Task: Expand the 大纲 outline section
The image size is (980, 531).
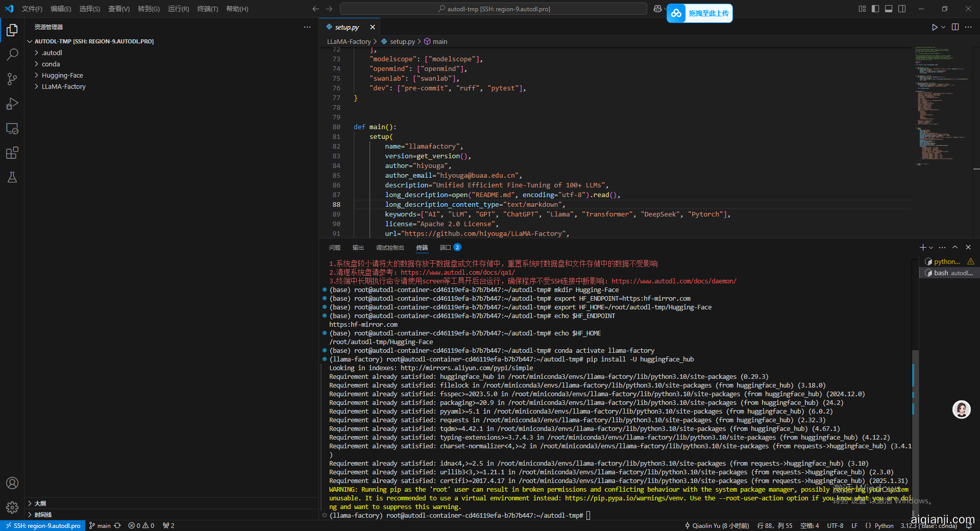Action: click(x=40, y=503)
